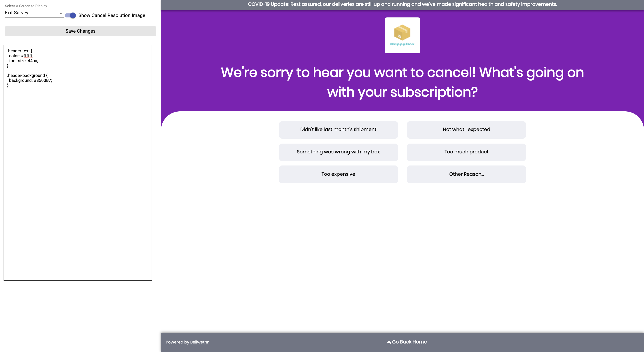This screenshot has width=644, height=352.
Task: Select Other Reason cancel option
Action: (466, 174)
